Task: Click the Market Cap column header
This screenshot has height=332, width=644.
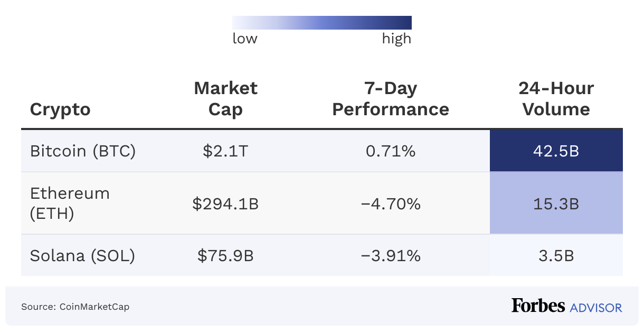Action: [225, 98]
